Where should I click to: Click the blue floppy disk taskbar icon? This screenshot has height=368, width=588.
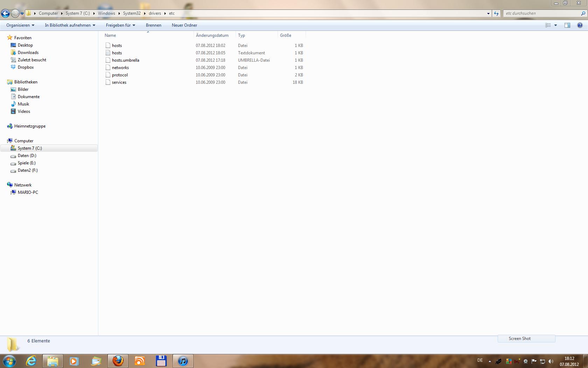click(161, 361)
